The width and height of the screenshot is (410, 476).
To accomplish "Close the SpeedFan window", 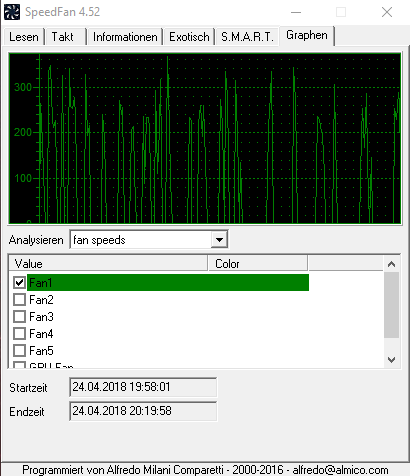I will pyautogui.click(x=387, y=12).
